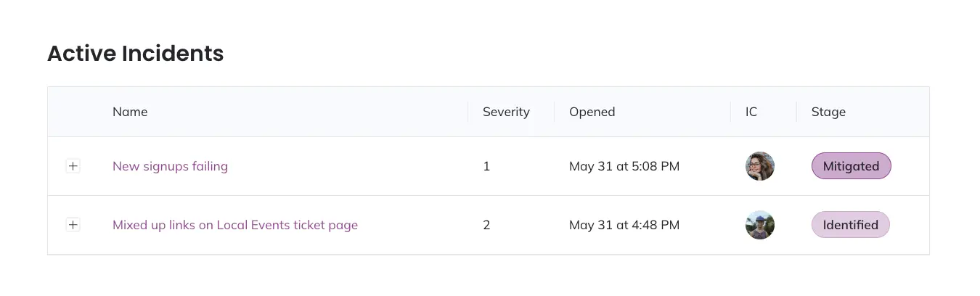Click the Stage column header

828,112
